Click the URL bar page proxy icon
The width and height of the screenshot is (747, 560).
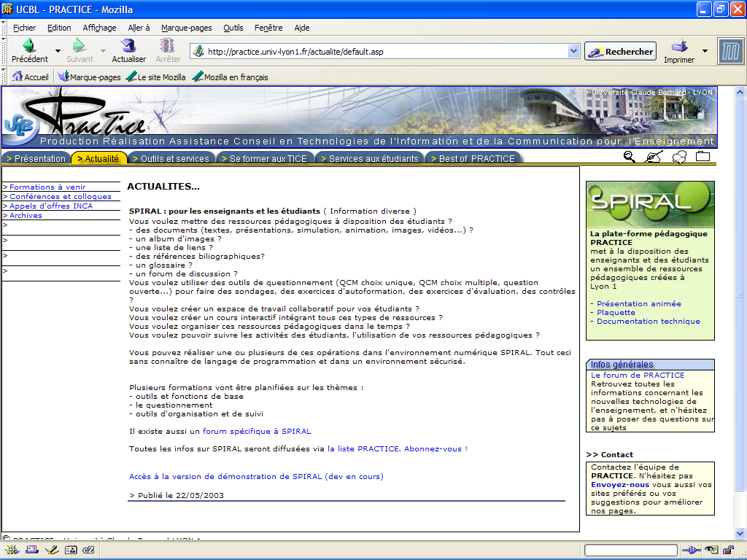(x=198, y=51)
